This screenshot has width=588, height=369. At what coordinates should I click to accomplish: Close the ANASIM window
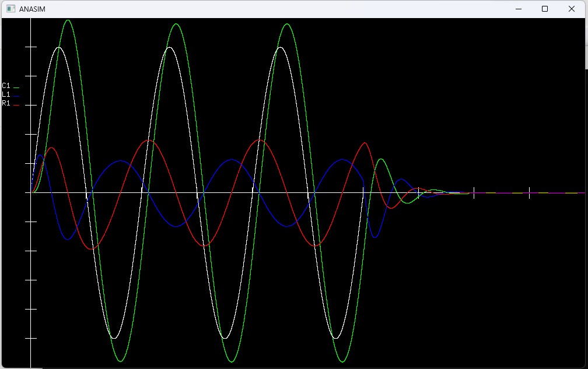572,9
